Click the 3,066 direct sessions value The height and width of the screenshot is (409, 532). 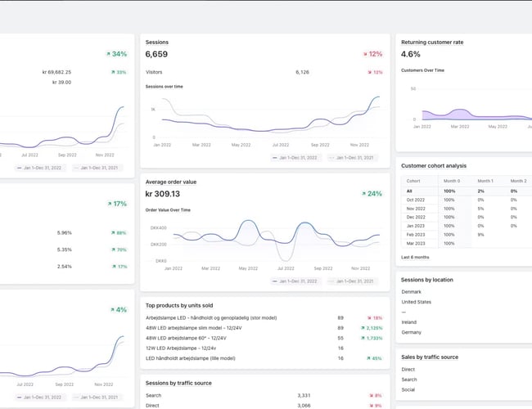pos(304,406)
